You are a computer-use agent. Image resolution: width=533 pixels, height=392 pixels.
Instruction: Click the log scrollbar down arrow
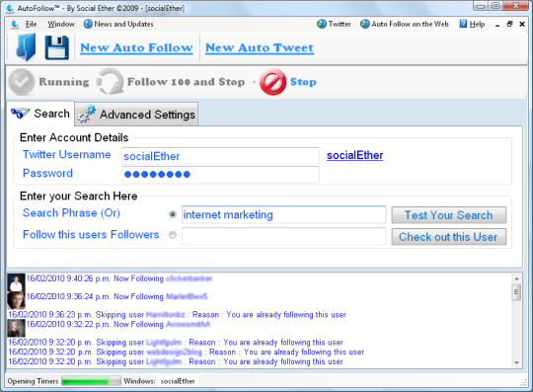pos(516,362)
